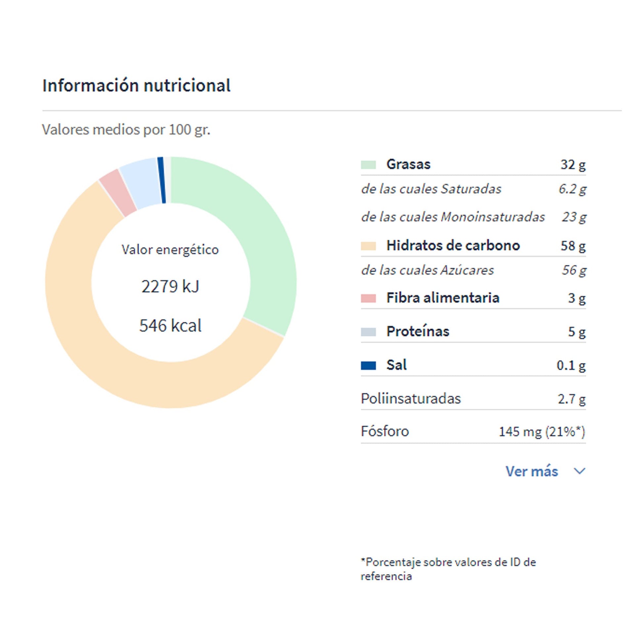
Task: Click the Información nutricional heading
Action: click(136, 85)
